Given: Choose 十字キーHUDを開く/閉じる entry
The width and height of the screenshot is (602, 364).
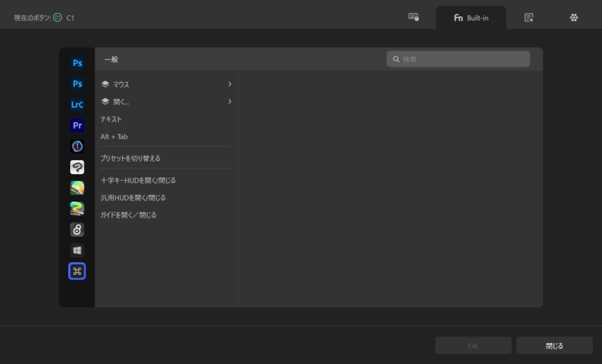Looking at the screenshot, I should [138, 180].
